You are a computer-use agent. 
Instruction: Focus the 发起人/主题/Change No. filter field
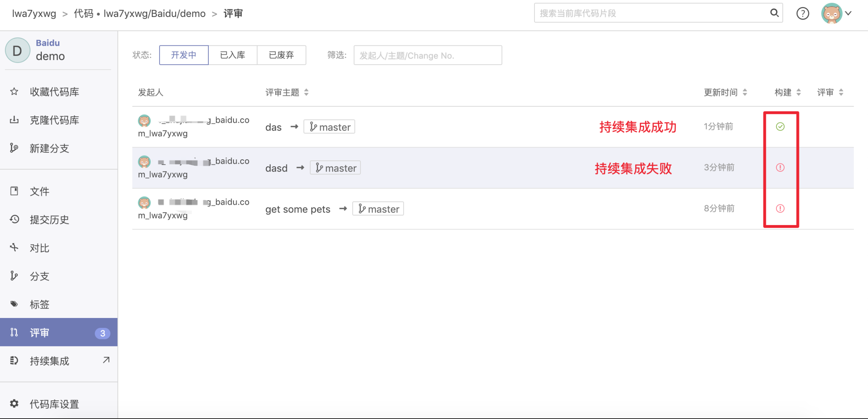tap(428, 55)
